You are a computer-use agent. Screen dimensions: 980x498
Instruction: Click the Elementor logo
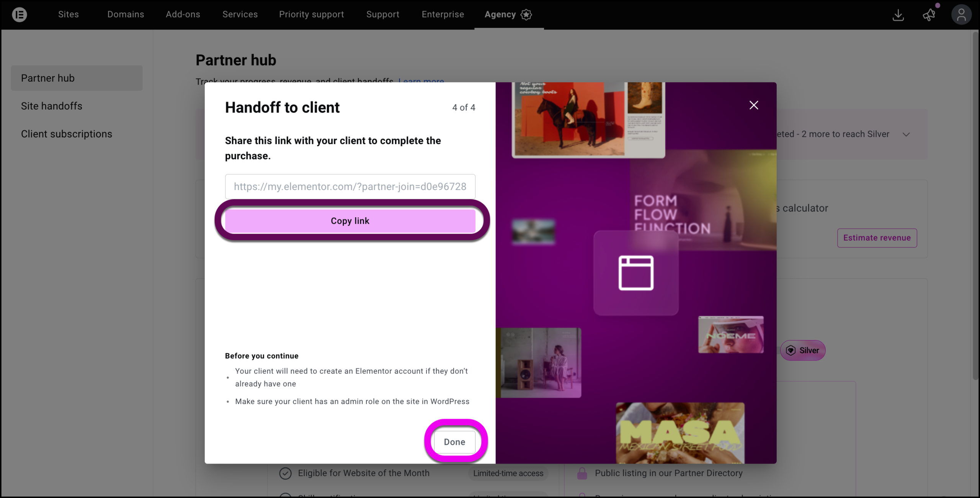pos(20,15)
